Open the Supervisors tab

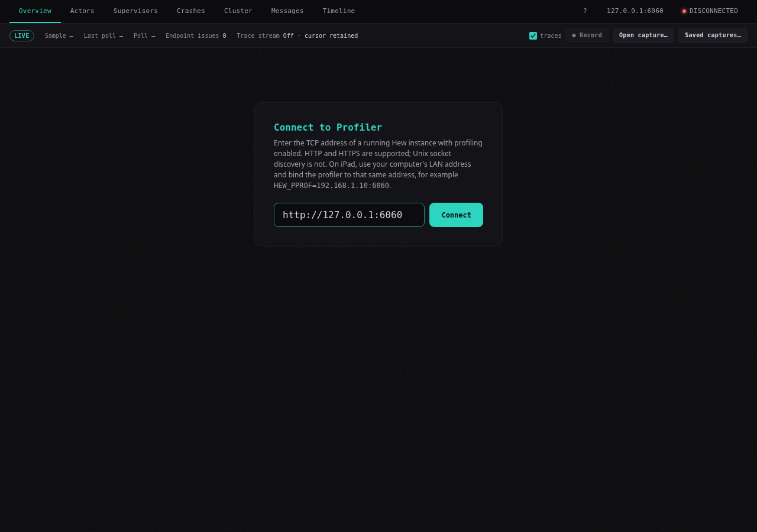coord(135,11)
